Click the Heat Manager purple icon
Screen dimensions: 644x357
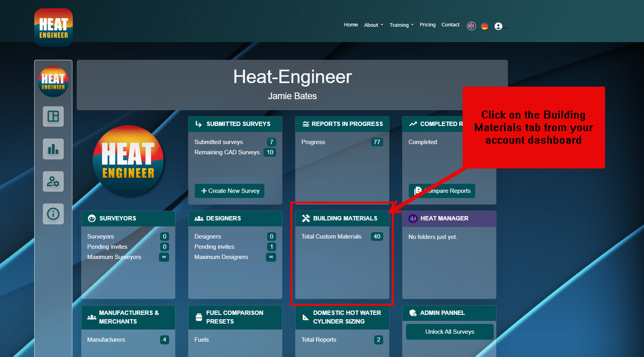(x=413, y=218)
